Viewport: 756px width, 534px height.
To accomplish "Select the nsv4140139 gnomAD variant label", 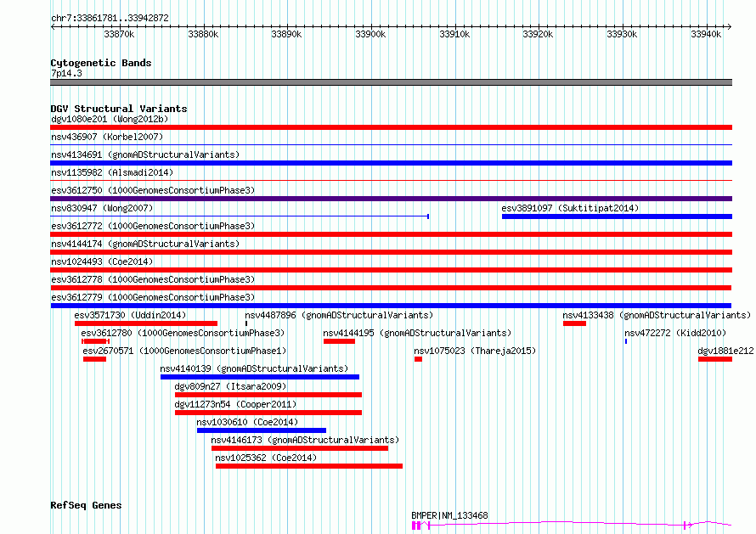I will coord(254,368).
